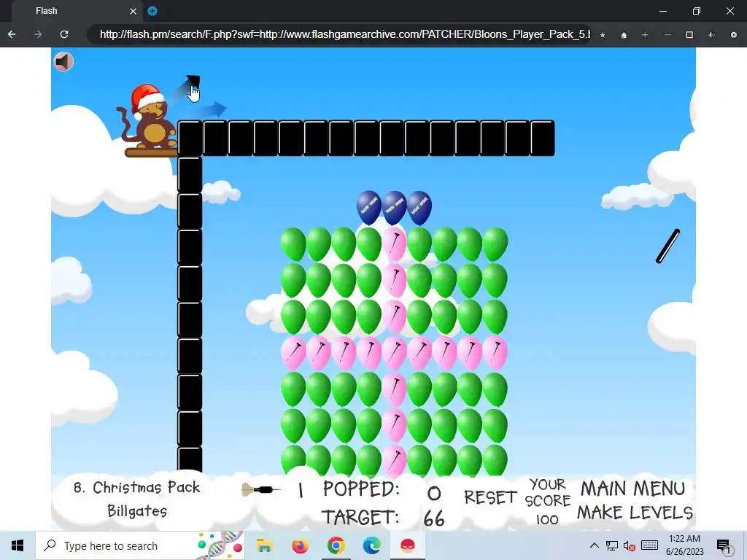Mute the game sound speaker icon
747x560 pixels.
click(x=63, y=61)
